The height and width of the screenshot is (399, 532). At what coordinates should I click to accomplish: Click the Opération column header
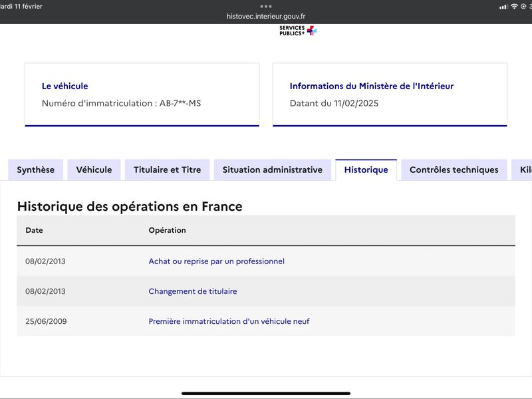click(x=168, y=230)
